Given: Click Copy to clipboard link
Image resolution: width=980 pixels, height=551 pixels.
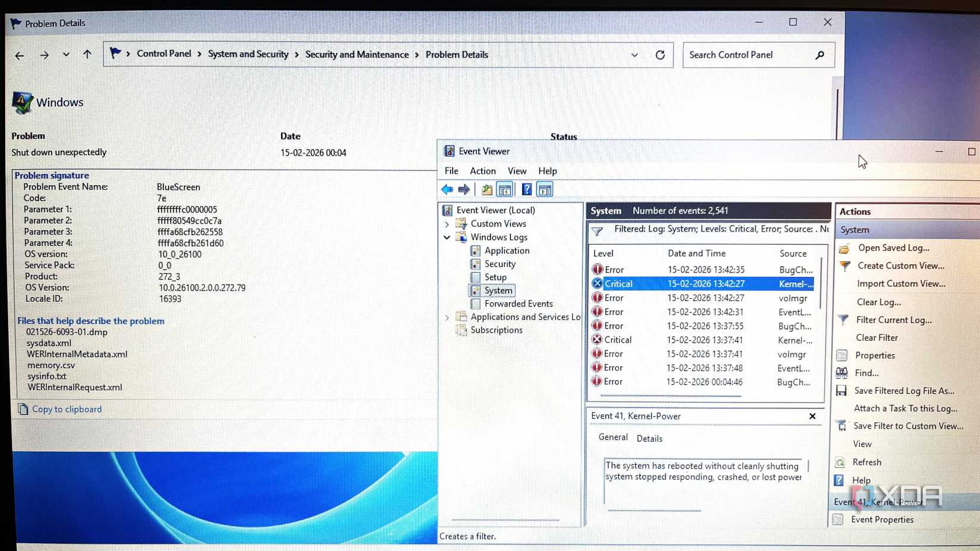Looking at the screenshot, I should click(x=67, y=409).
